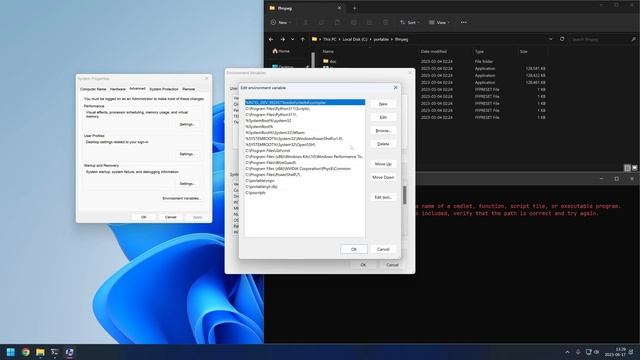Click New in the Edit environment variable dialog
This screenshot has width=640, height=360.
point(383,104)
